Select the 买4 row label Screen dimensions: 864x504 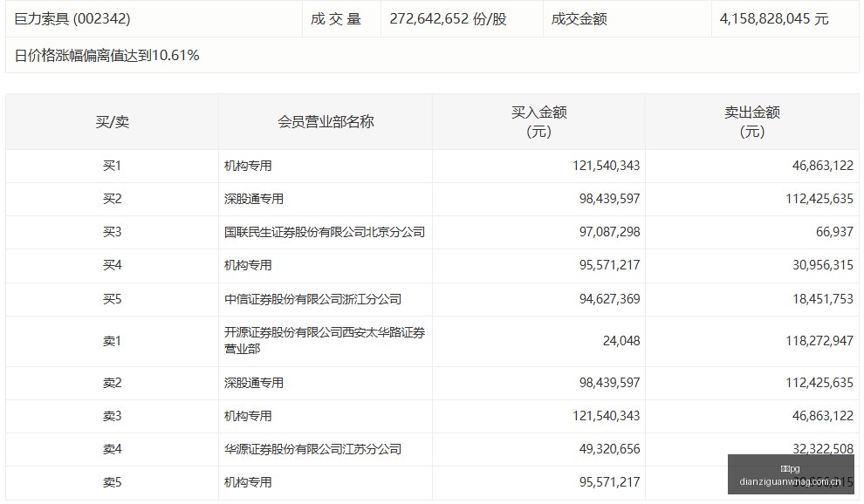(x=112, y=265)
